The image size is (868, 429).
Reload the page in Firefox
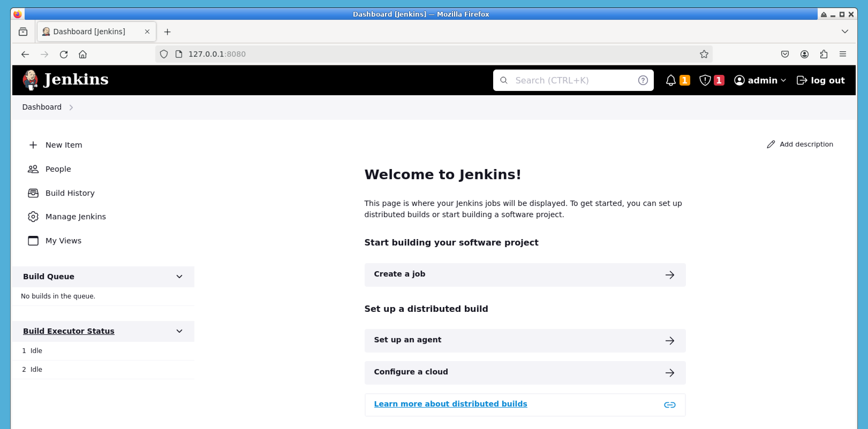(x=64, y=54)
